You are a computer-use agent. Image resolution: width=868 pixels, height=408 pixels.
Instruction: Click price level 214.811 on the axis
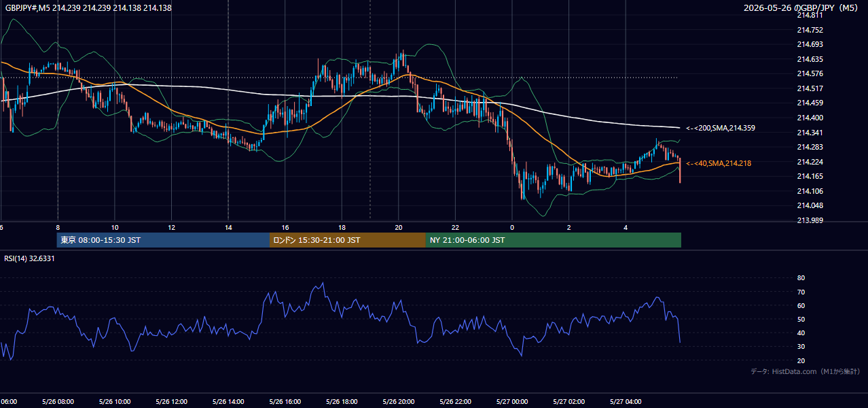coord(810,15)
